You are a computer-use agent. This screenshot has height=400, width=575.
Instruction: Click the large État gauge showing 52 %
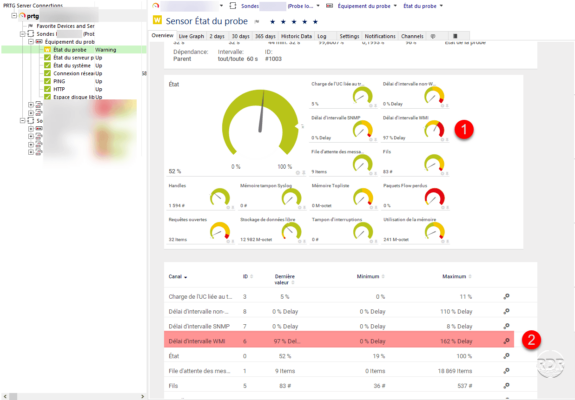(260, 123)
